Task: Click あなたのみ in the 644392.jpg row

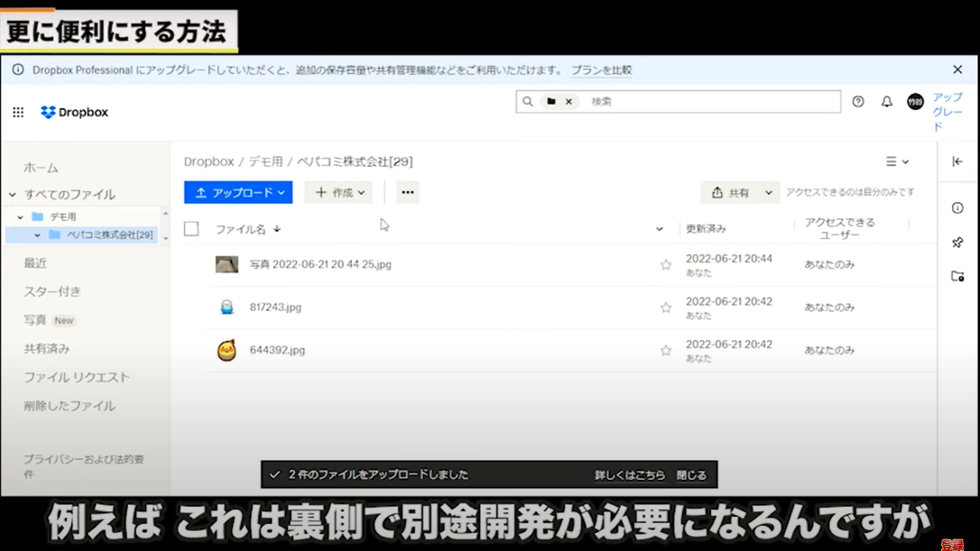Action: coord(829,350)
